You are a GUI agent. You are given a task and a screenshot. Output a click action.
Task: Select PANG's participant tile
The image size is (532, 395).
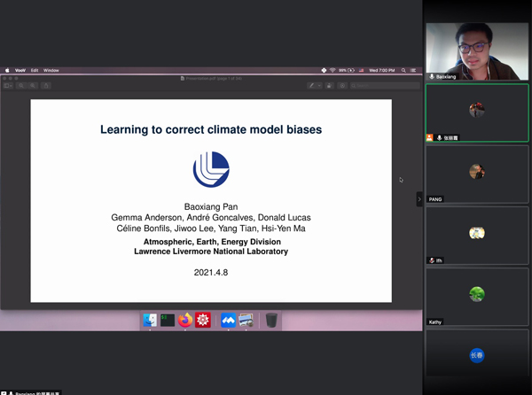477,174
